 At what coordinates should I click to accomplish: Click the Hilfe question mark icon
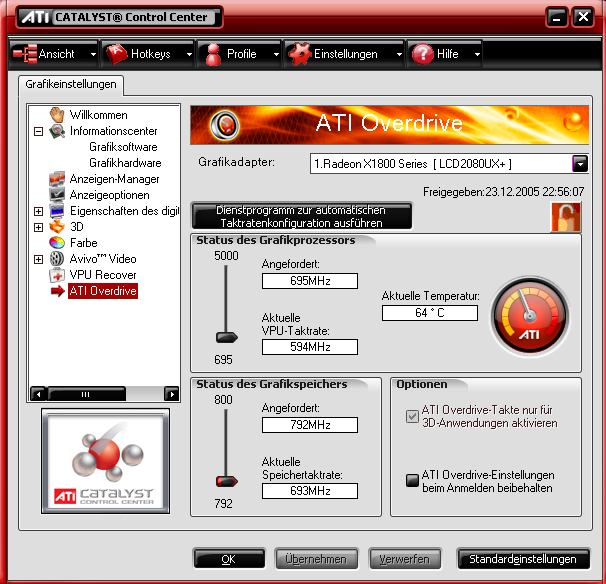coord(422,54)
